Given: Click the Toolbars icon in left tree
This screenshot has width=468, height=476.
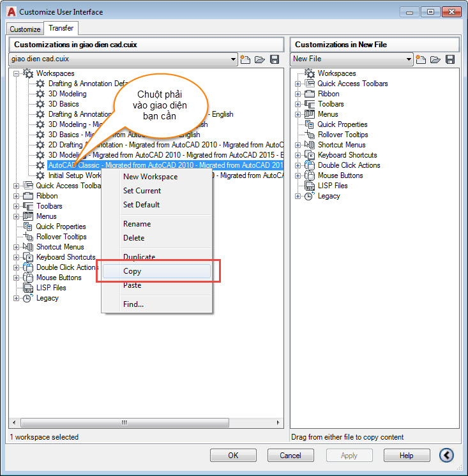Looking at the screenshot, I should pyautogui.click(x=28, y=206).
